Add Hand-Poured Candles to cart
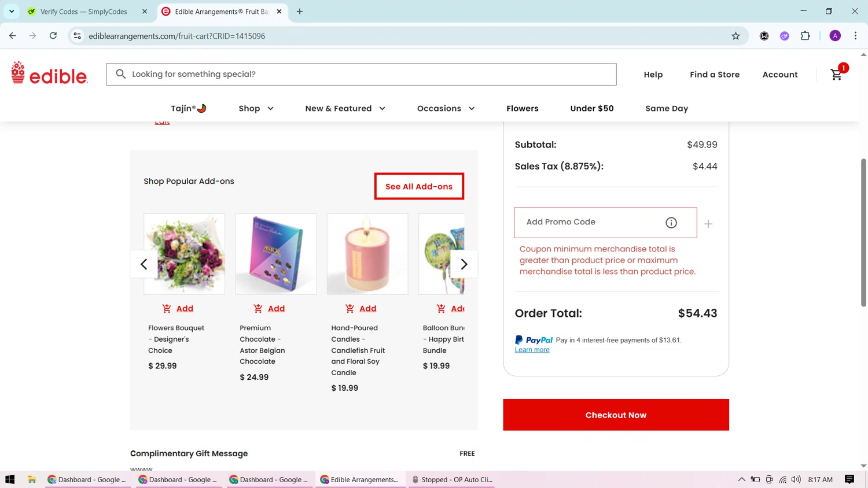 (x=361, y=309)
